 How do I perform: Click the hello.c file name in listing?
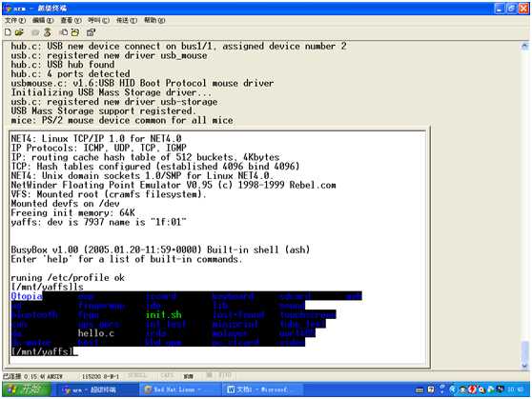pos(96,333)
